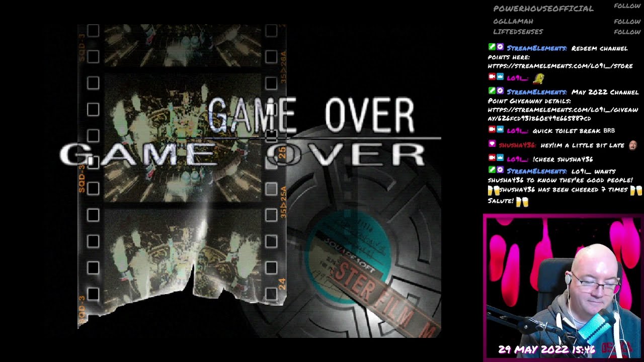The height and width of the screenshot is (362, 644).
Task: Click the crown badge on the toilet break message
Action: tap(500, 130)
